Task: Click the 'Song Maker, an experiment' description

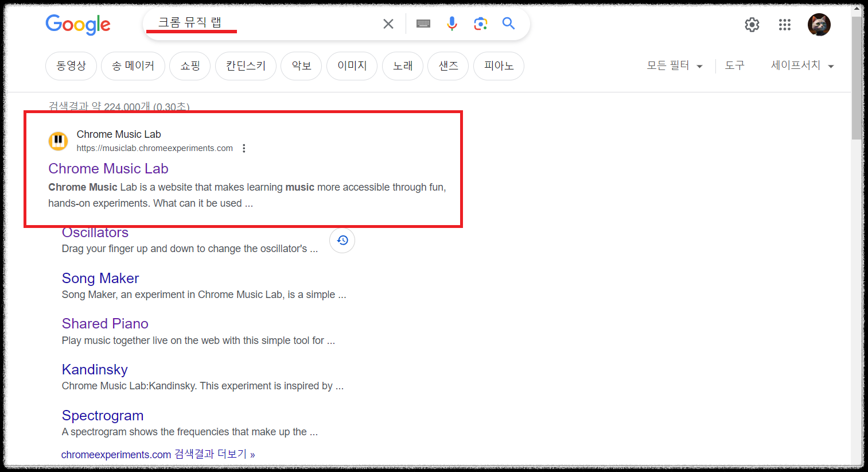Action: (x=204, y=295)
